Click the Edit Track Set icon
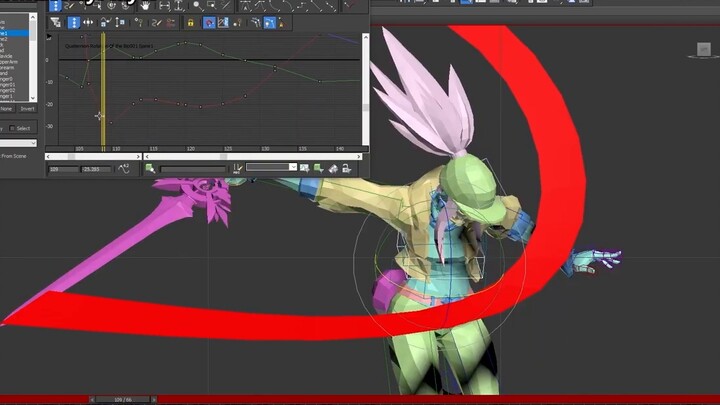The height and width of the screenshot is (405, 720). [237, 169]
